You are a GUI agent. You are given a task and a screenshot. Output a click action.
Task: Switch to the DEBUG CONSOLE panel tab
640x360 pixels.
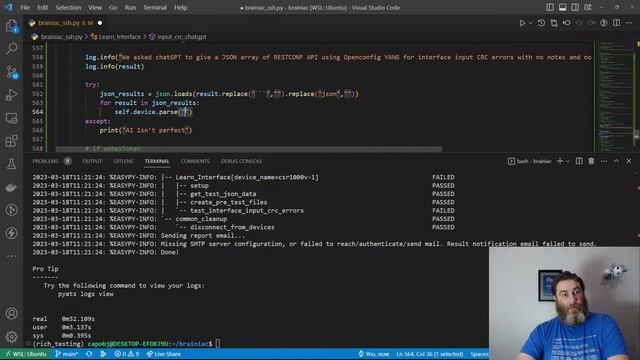click(242, 161)
